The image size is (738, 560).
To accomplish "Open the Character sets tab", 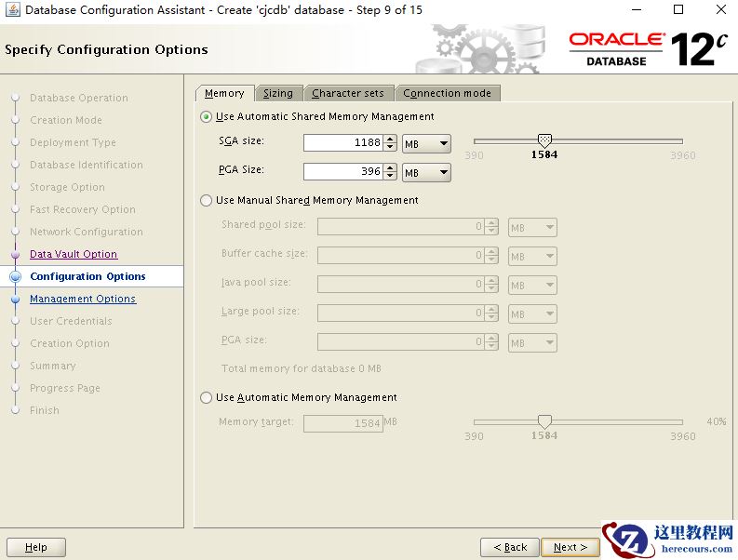I will pyautogui.click(x=347, y=93).
